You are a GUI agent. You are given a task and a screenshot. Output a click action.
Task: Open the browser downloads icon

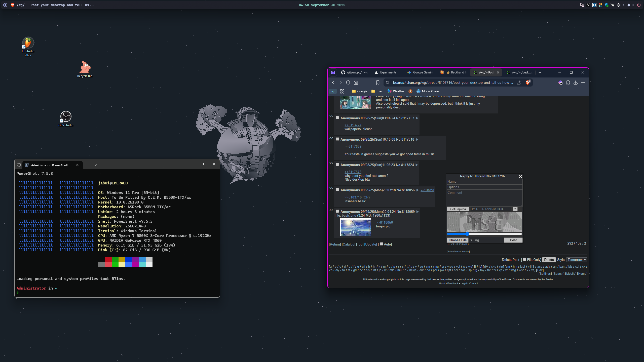point(576,83)
